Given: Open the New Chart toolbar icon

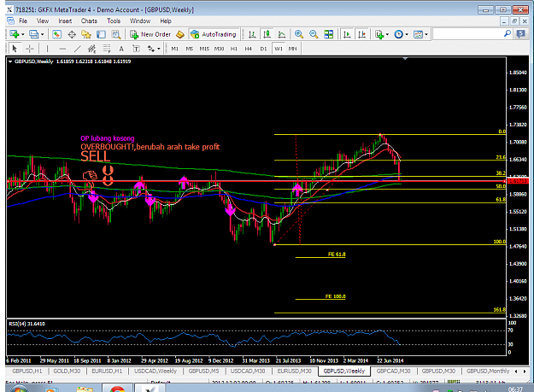Looking at the screenshot, I should pos(15,34).
